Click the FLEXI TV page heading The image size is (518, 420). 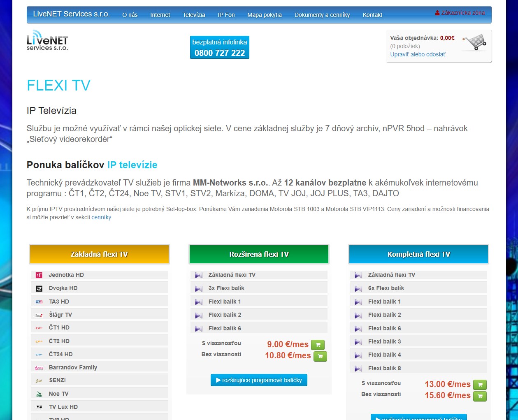tap(58, 86)
